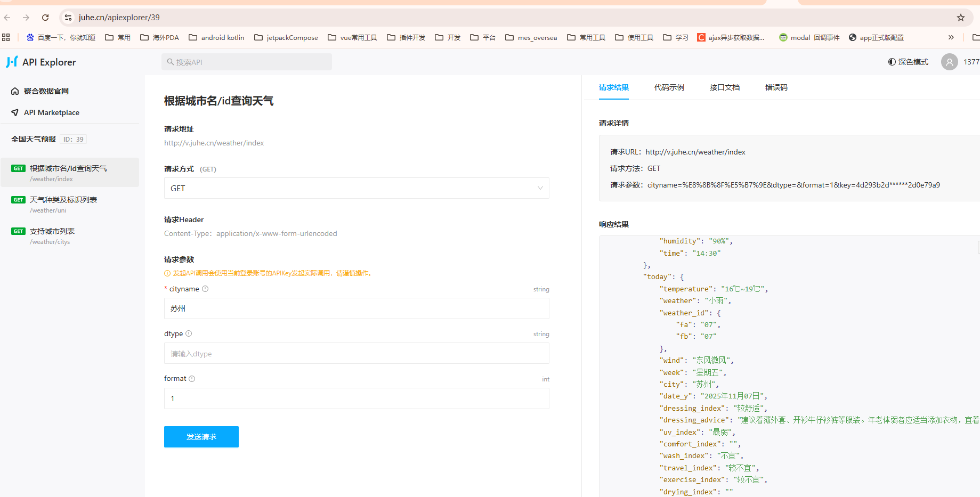Click the 发送请求 button
980x497 pixels.
tap(201, 437)
